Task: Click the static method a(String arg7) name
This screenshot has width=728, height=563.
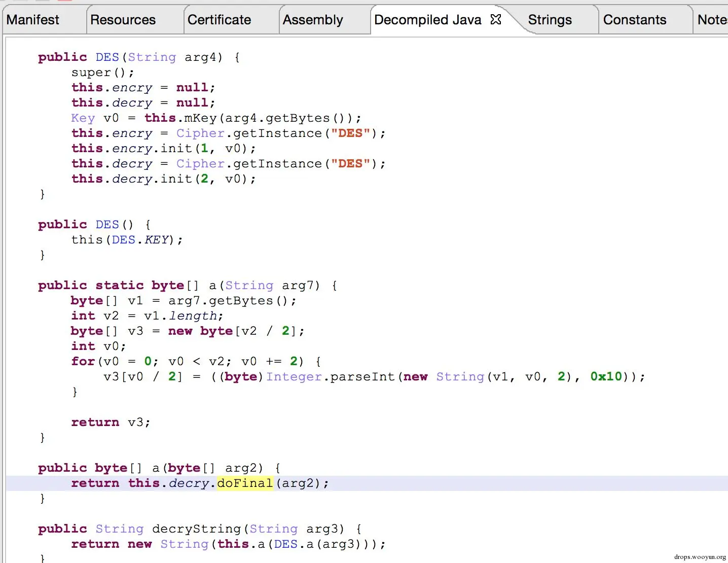Action: coord(213,286)
